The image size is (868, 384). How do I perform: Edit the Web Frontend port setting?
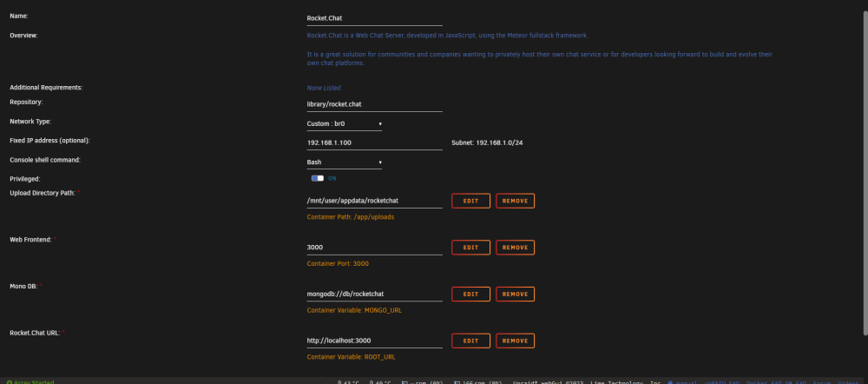(x=470, y=247)
